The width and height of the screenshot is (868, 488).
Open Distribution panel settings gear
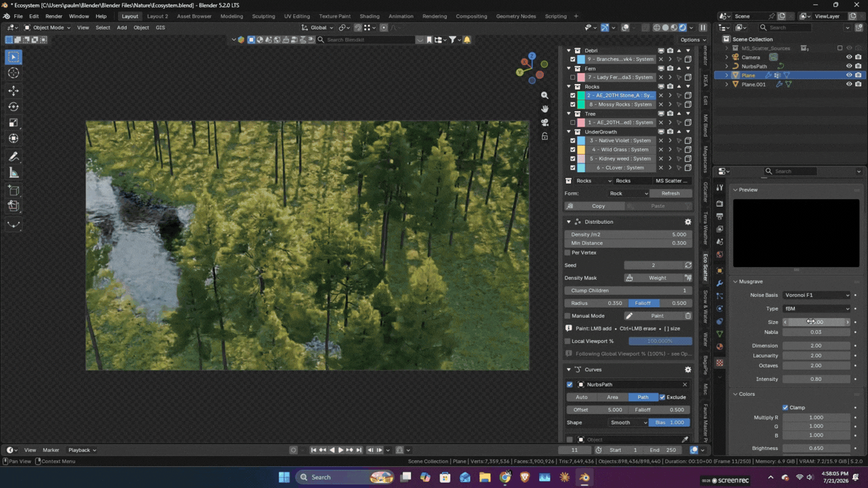tap(688, 222)
